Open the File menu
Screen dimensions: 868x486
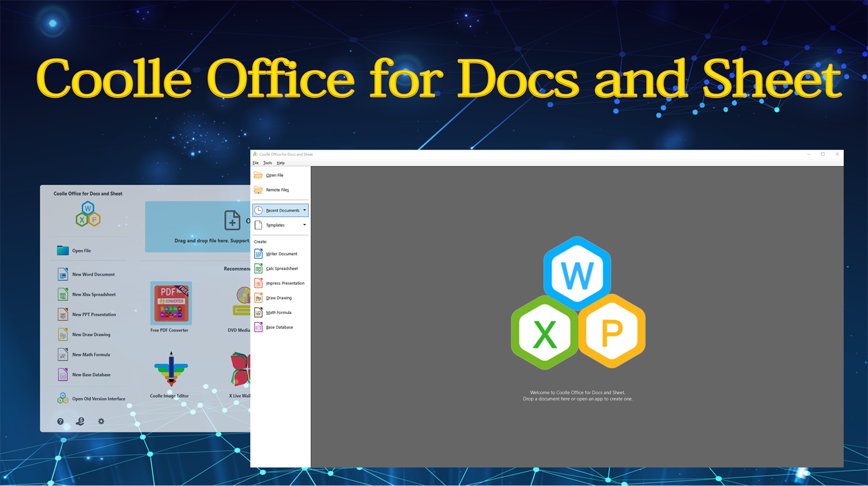[x=255, y=163]
